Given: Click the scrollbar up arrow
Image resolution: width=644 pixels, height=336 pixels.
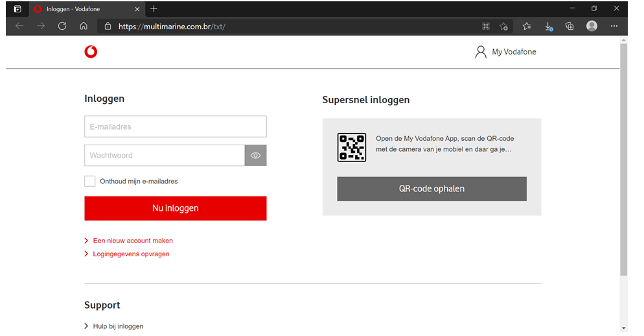Looking at the screenshot, I should click(624, 40).
